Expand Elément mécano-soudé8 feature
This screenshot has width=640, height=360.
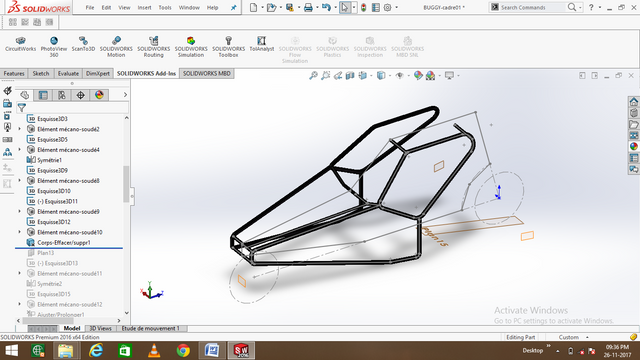[x=19, y=180]
